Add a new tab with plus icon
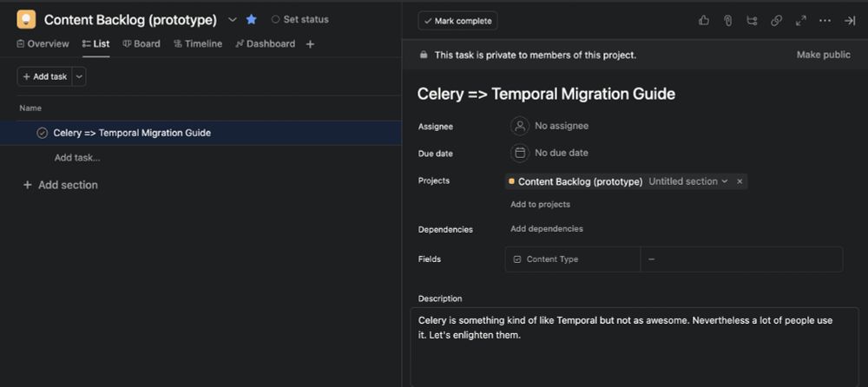The width and height of the screenshot is (868, 387). point(310,43)
